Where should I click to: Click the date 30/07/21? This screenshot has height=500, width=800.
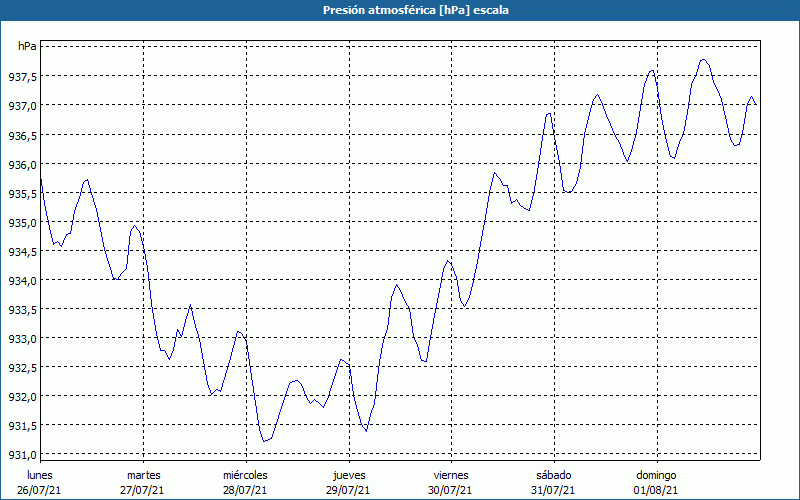(x=450, y=490)
